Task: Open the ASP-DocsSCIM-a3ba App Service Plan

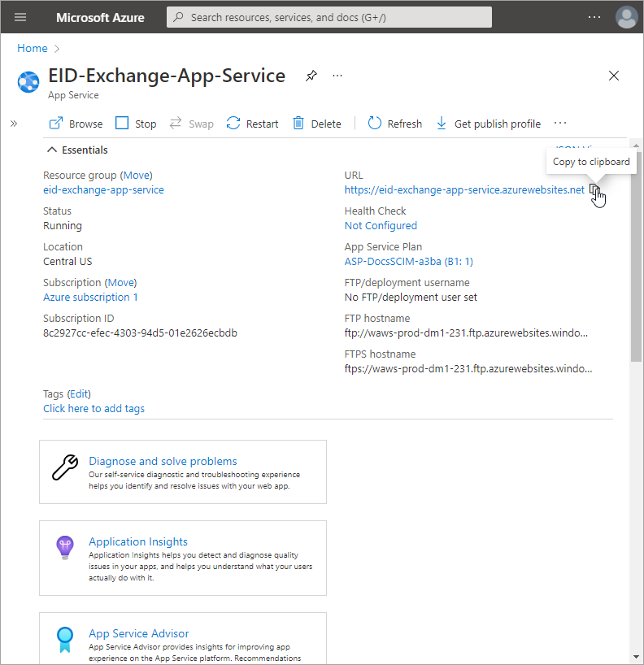Action: tap(408, 261)
